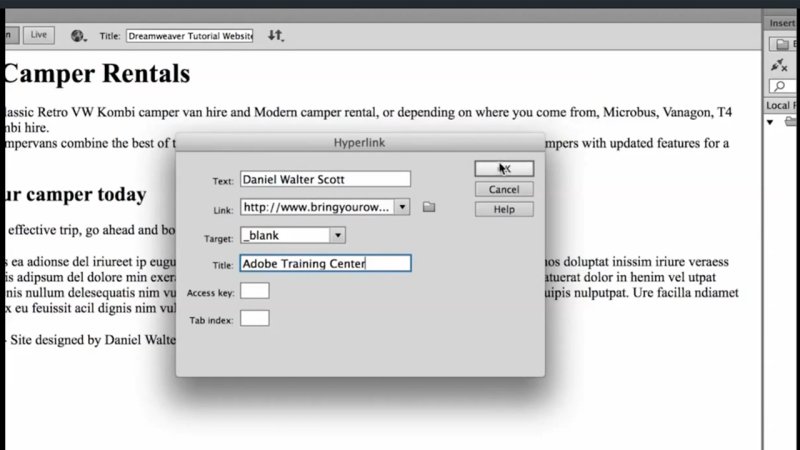This screenshot has height=450, width=800.
Task: Cancel the Hyperlink dialog
Action: click(x=504, y=189)
